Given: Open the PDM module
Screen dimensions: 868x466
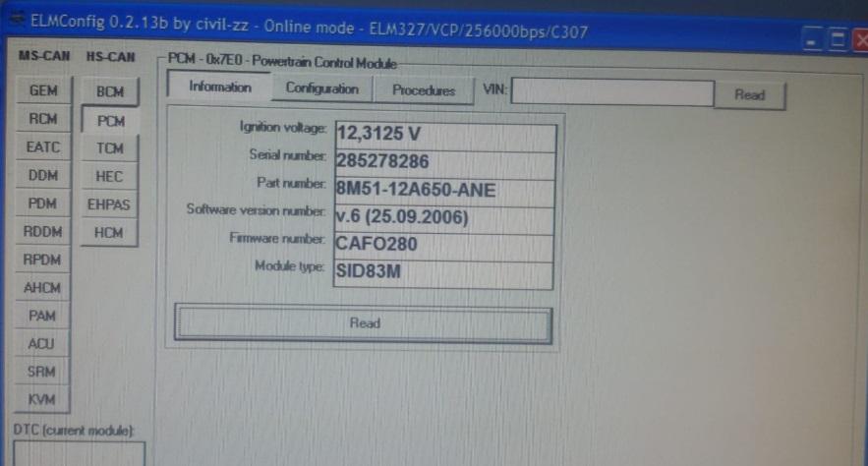Looking at the screenshot, I should click(43, 204).
